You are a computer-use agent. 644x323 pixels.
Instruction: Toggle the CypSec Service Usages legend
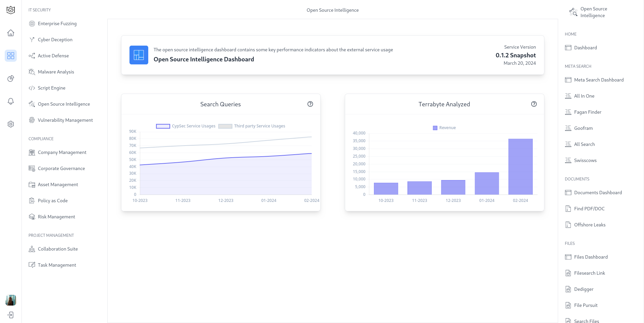(x=185, y=126)
